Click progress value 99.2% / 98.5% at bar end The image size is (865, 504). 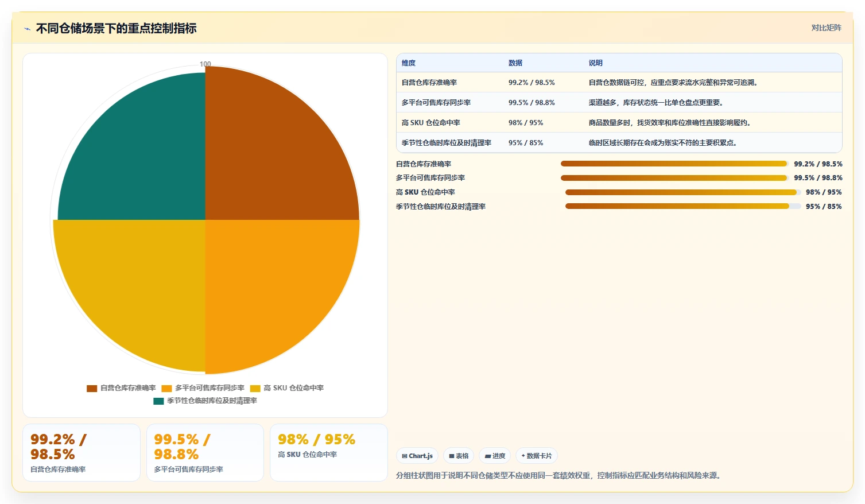(818, 164)
